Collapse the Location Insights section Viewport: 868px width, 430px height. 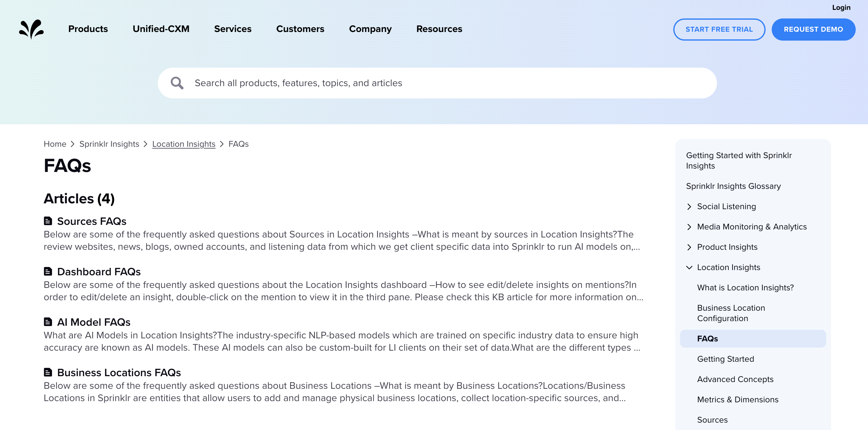pyautogui.click(x=689, y=267)
